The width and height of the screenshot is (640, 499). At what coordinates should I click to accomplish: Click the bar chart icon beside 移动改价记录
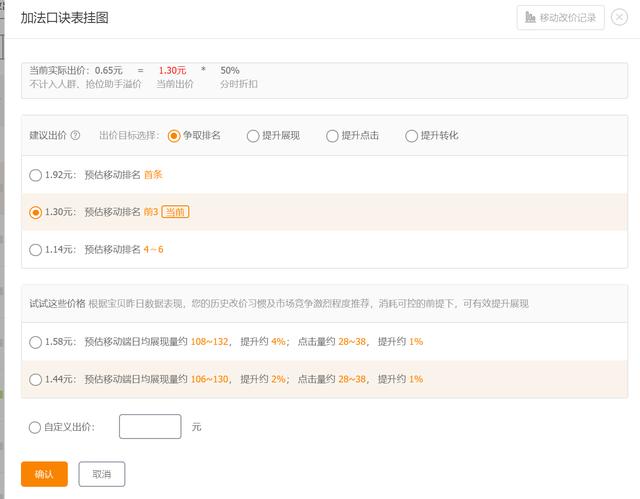[x=530, y=17]
